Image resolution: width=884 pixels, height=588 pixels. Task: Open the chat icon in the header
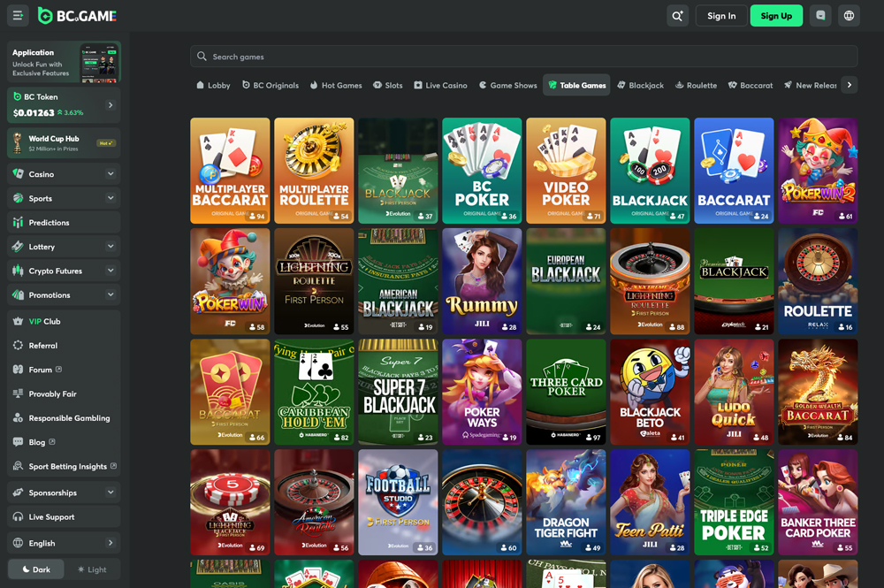[820, 16]
